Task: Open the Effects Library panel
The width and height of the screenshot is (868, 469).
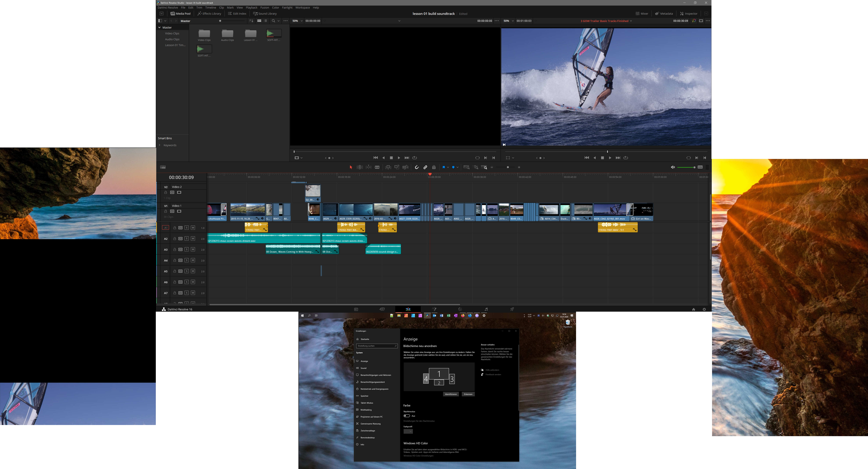Action: pyautogui.click(x=209, y=13)
